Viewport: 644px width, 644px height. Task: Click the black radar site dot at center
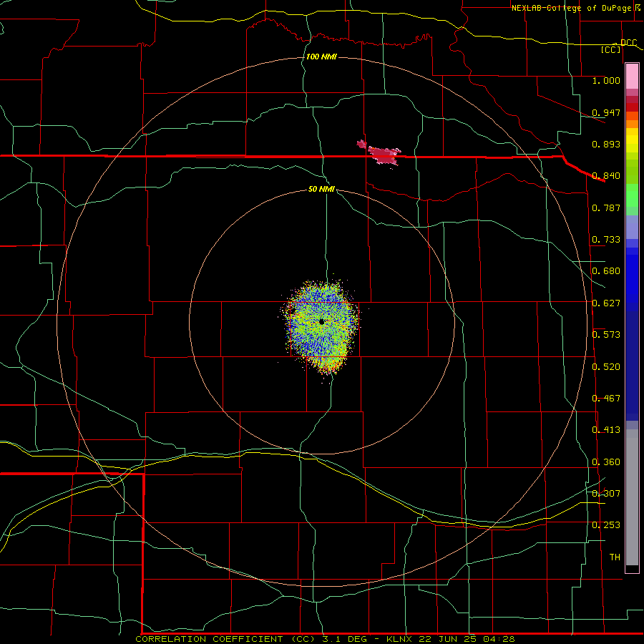(x=321, y=321)
